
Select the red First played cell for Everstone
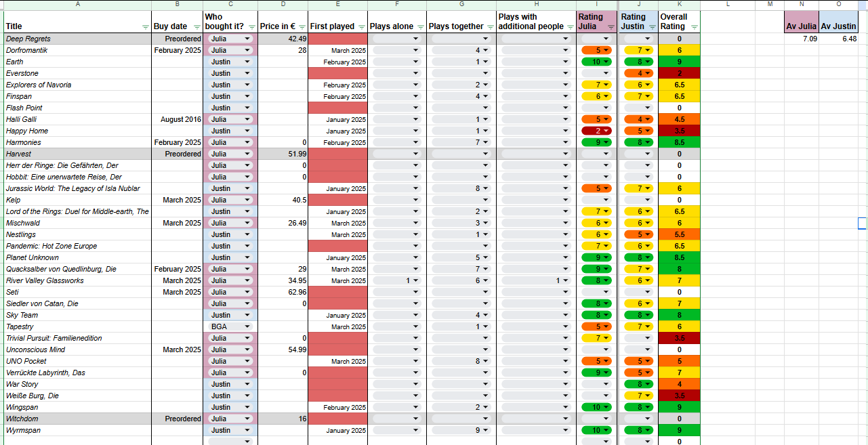(x=339, y=73)
